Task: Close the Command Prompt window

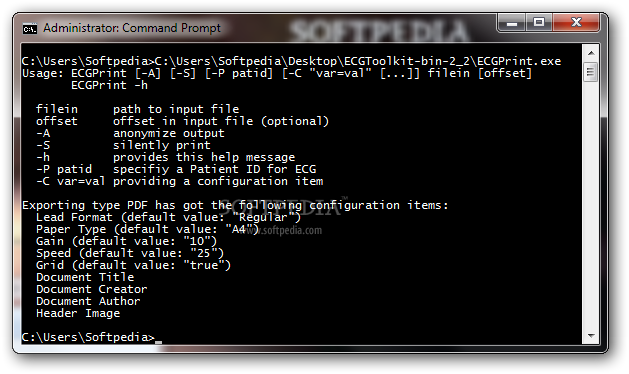Action: point(576,22)
